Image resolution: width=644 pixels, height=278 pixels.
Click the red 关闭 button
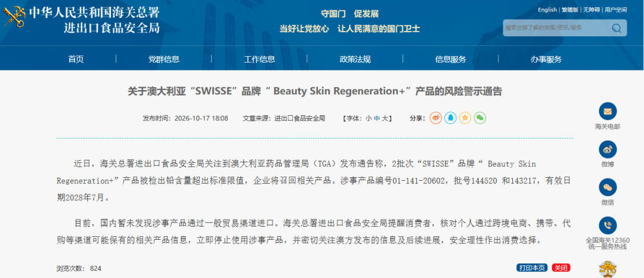[561, 268]
